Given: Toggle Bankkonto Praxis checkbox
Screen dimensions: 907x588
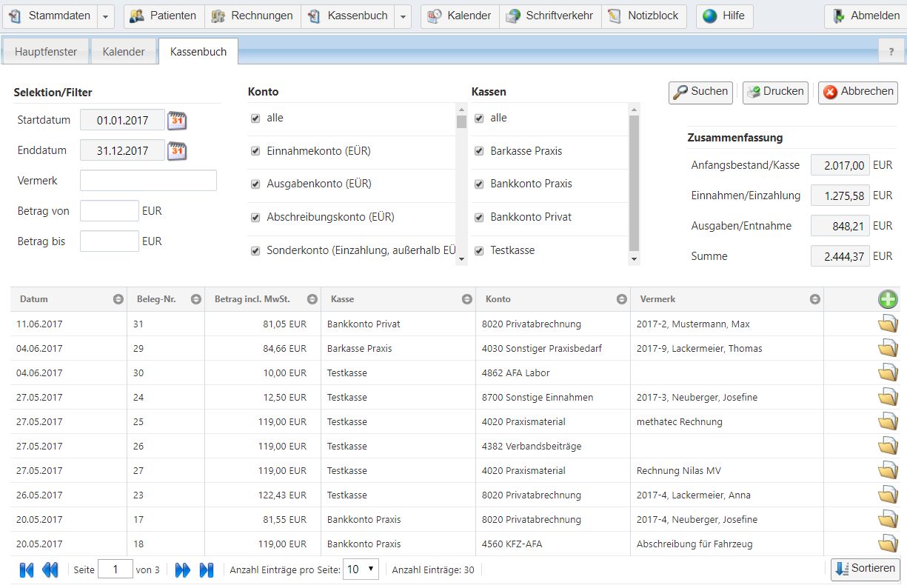Looking at the screenshot, I should (x=479, y=184).
